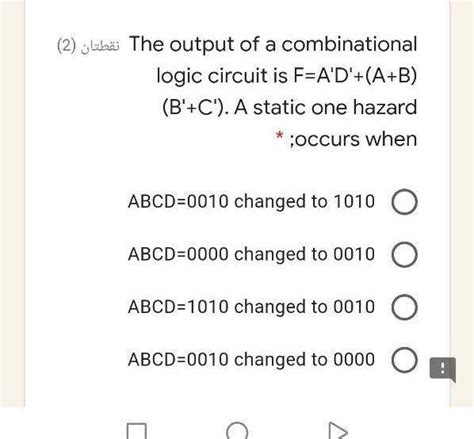Image resolution: width=474 pixels, height=439 pixels.
Task: Pick radio for 0010 changed to 0000
Action: 404,360
